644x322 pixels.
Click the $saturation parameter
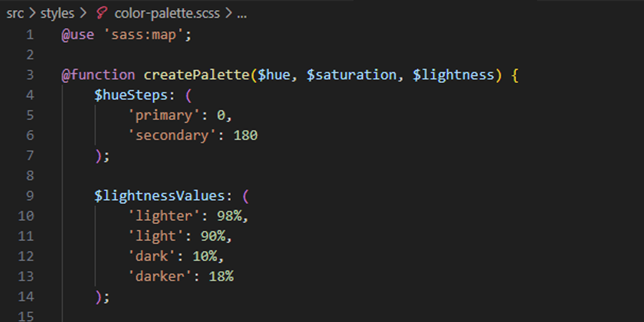[x=352, y=74]
